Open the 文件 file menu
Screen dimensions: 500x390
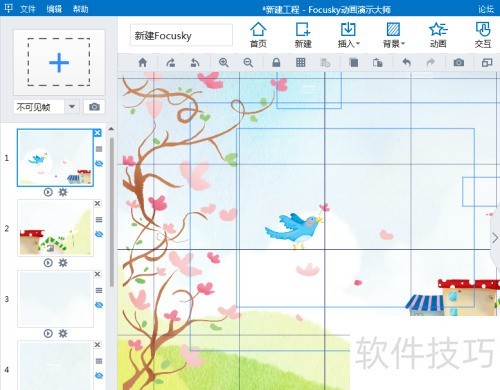pyautogui.click(x=28, y=9)
